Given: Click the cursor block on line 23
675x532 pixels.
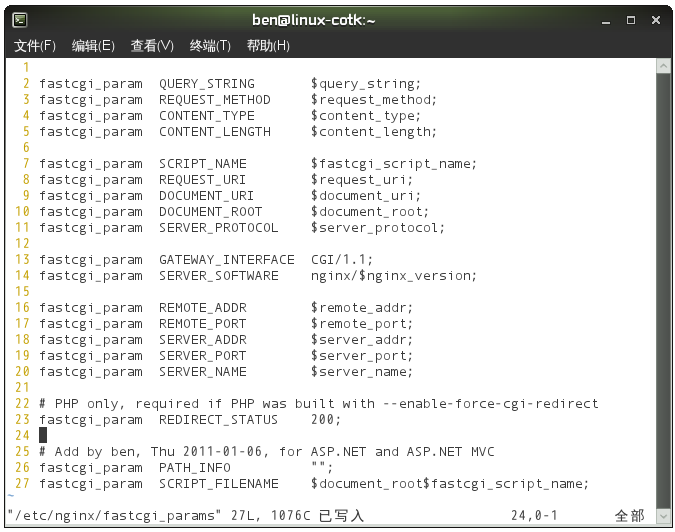Looking at the screenshot, I should point(43,435).
